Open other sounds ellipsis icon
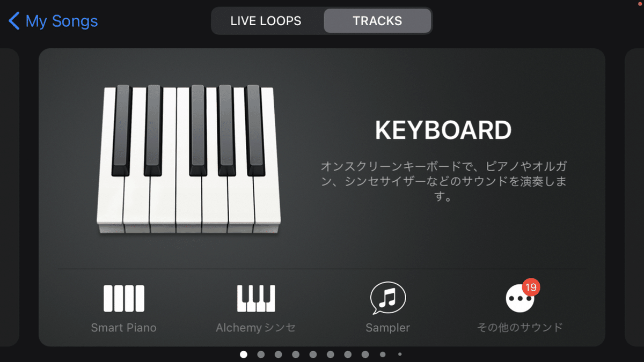This screenshot has height=362, width=644. (x=520, y=298)
